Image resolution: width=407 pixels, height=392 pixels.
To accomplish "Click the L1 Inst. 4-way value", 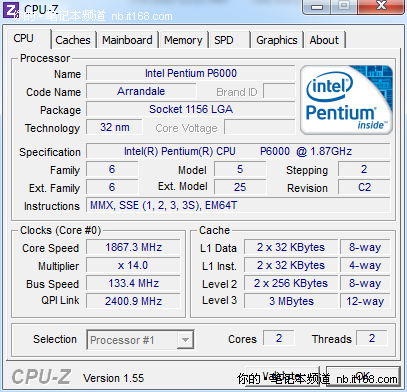I will (365, 265).
